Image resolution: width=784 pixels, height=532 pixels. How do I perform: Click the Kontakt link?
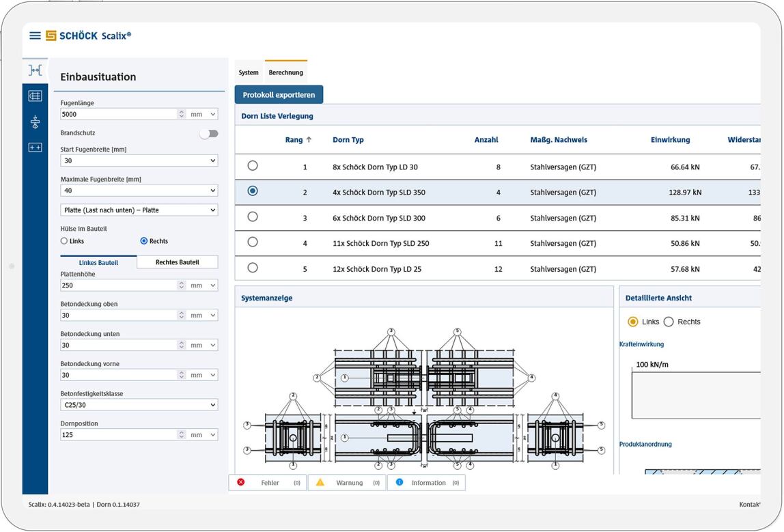pyautogui.click(x=749, y=504)
